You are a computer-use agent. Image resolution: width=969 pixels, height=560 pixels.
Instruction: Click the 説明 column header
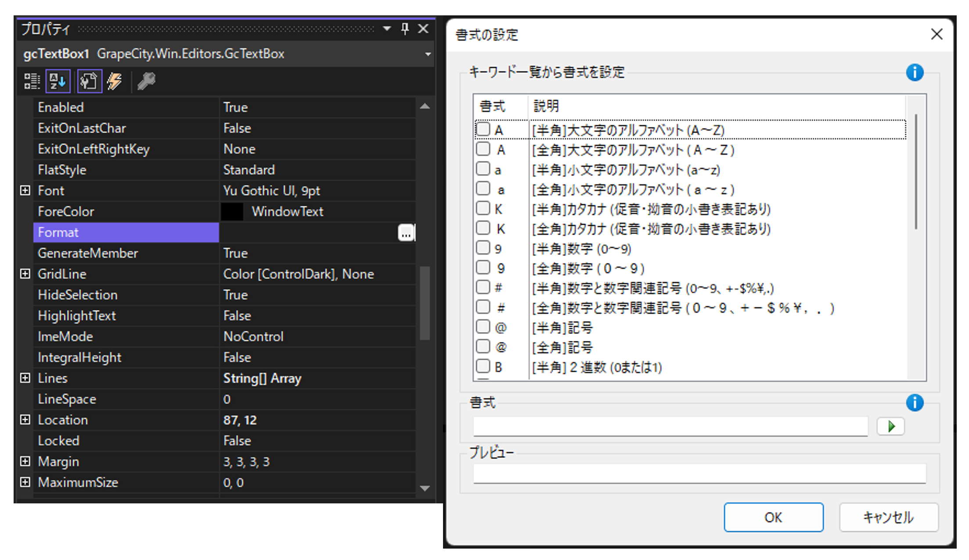717,106
